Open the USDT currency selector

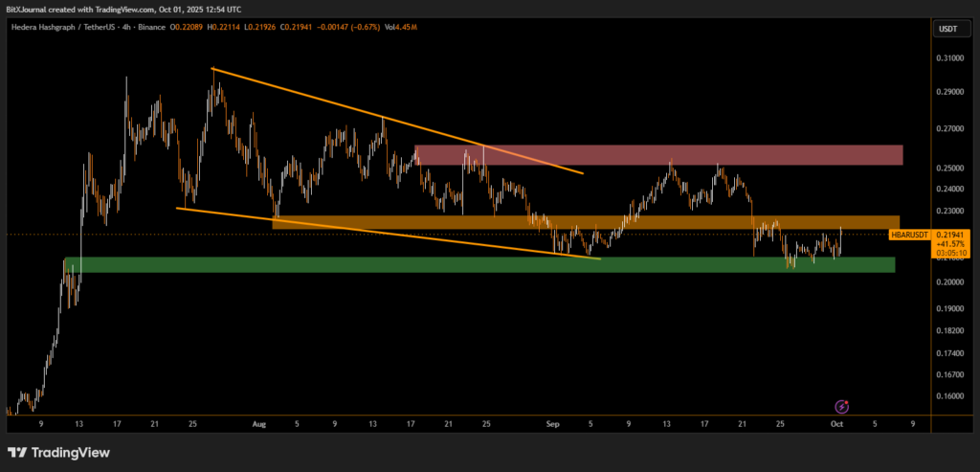point(946,29)
